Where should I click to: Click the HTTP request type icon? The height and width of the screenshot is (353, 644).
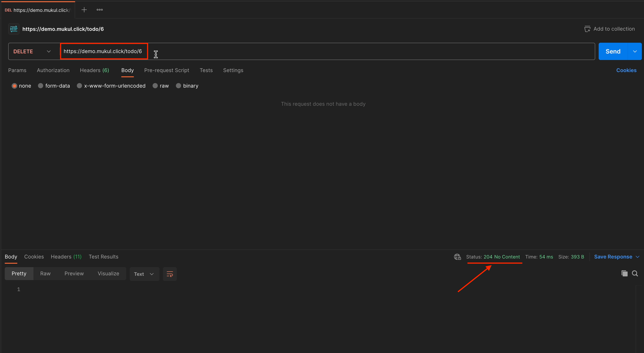coord(14,29)
